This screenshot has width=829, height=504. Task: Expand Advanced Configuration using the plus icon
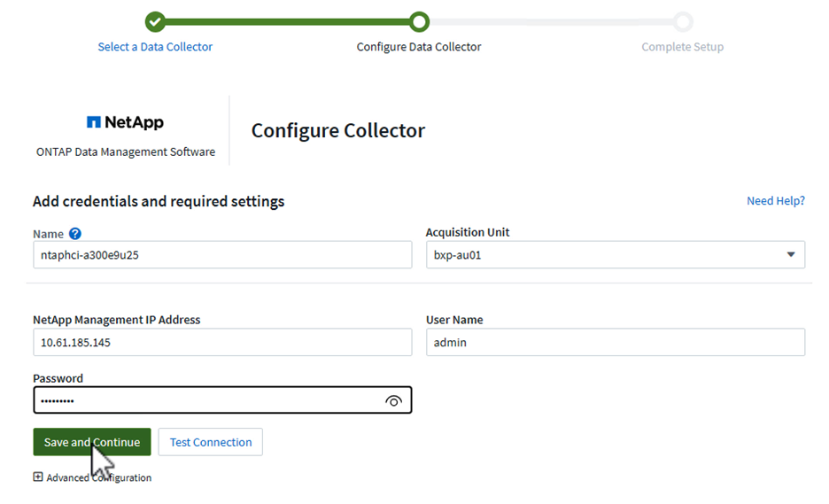38,477
